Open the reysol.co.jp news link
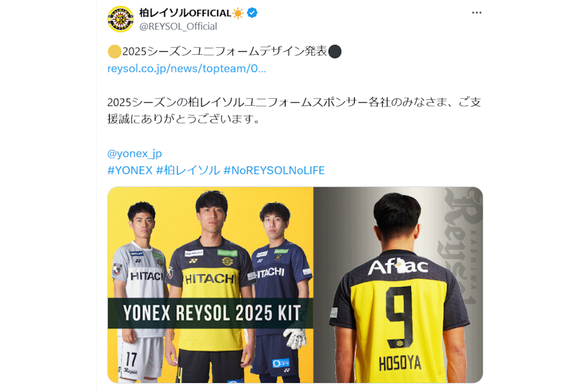The image size is (588, 392). coord(187,69)
